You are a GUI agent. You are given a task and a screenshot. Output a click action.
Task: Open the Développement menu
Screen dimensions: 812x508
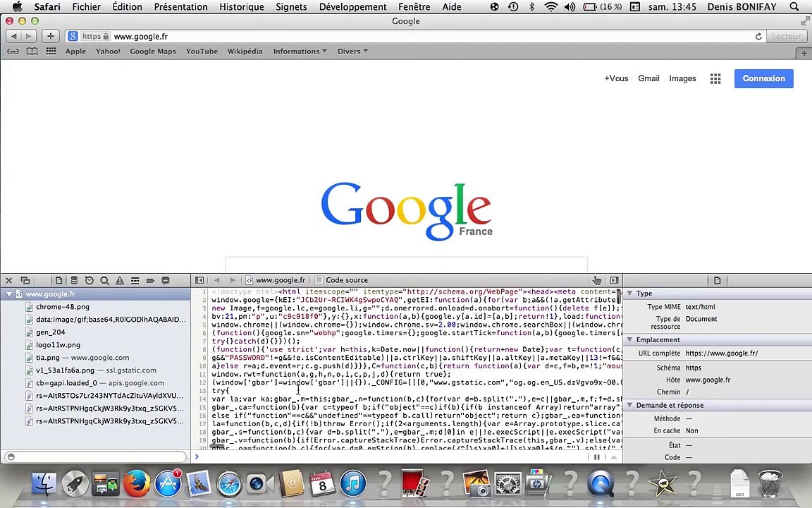point(352,7)
